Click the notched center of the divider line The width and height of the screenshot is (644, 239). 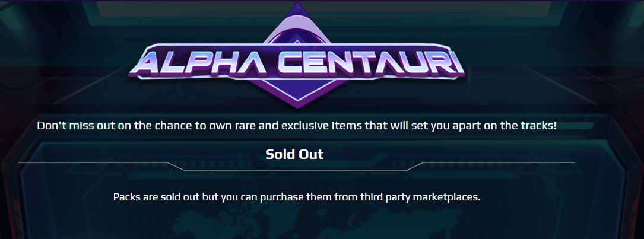click(296, 170)
